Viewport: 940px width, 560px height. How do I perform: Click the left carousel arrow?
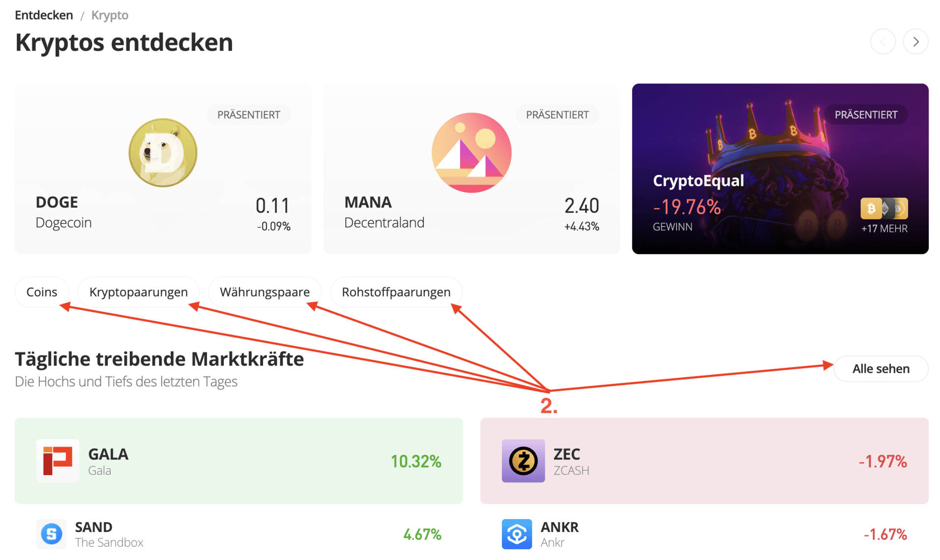883,41
